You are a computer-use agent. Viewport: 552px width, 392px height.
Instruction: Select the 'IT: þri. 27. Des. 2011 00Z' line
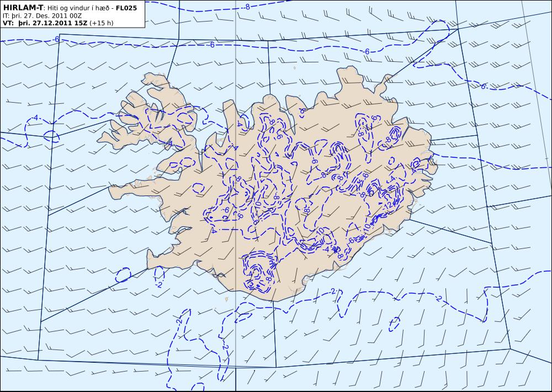pyautogui.click(x=43, y=16)
